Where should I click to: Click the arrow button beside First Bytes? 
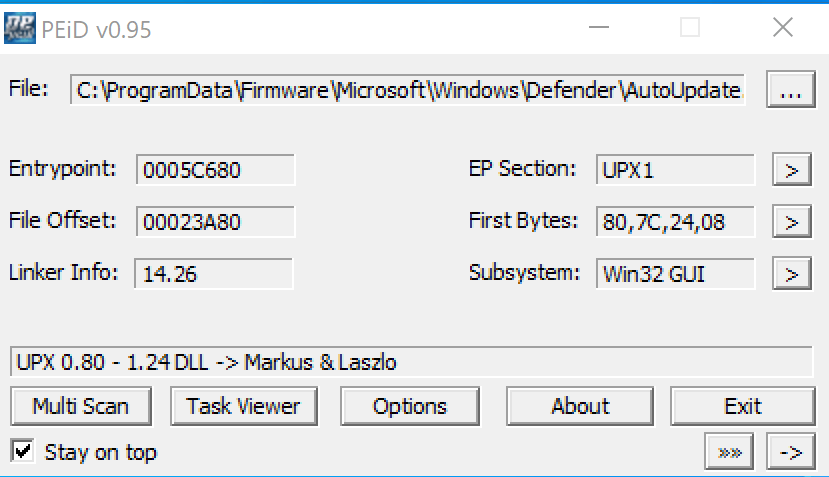coord(791,221)
